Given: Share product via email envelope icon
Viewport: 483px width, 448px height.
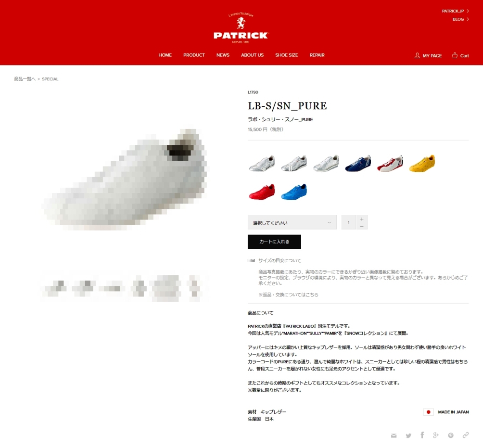Looking at the screenshot, I should tap(394, 435).
